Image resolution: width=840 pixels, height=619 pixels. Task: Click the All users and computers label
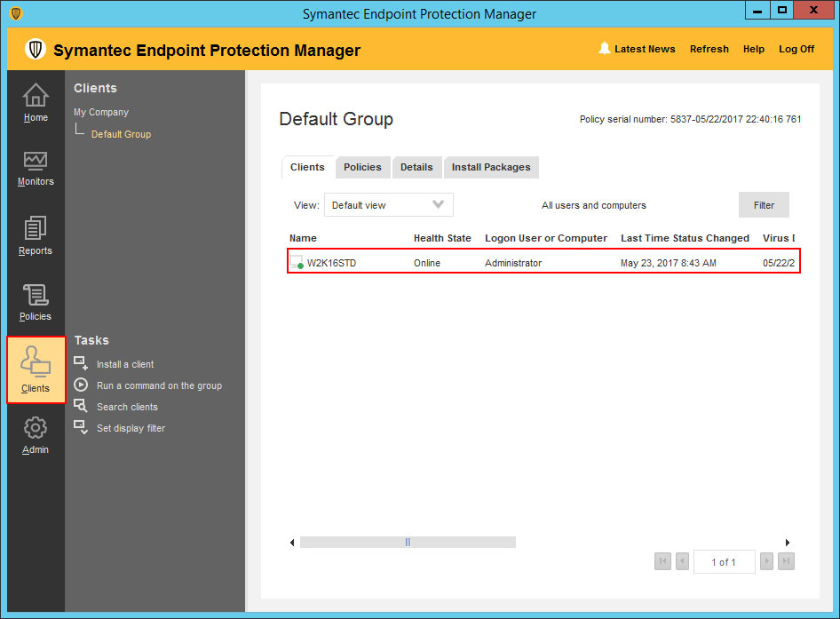[593, 205]
